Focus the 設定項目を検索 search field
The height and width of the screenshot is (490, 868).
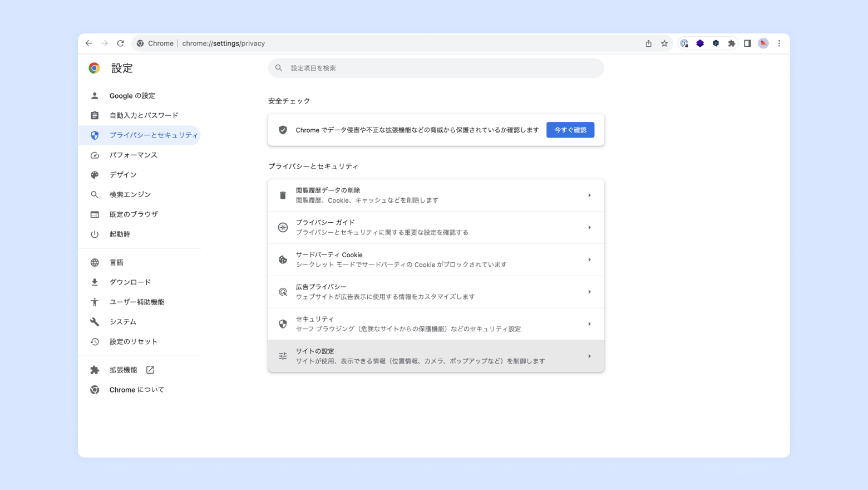[x=436, y=68]
